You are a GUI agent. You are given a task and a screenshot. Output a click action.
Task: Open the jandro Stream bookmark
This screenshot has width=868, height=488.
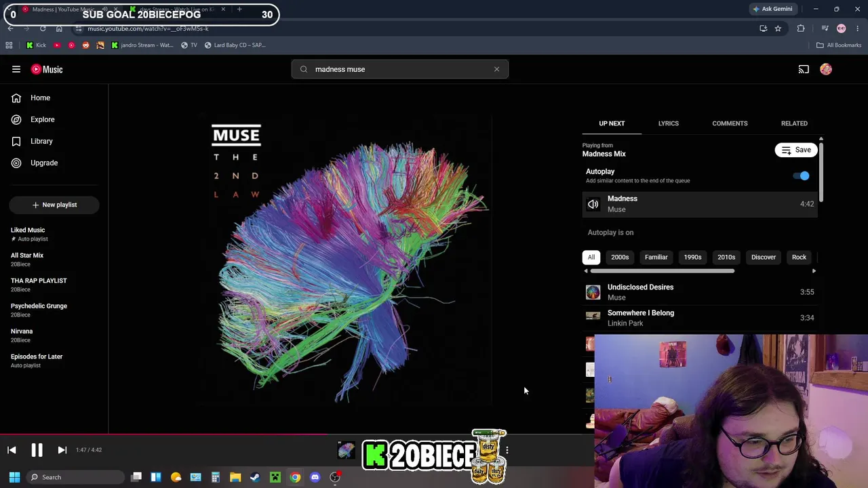[x=142, y=45]
